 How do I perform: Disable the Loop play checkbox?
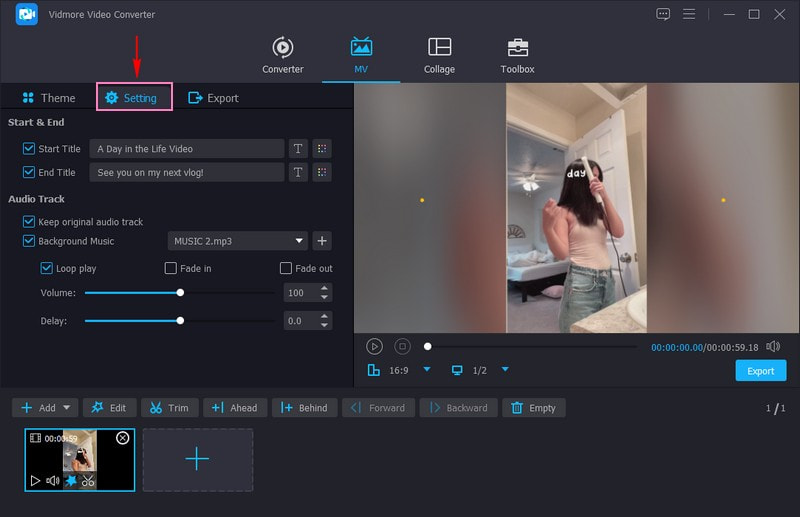(47, 269)
